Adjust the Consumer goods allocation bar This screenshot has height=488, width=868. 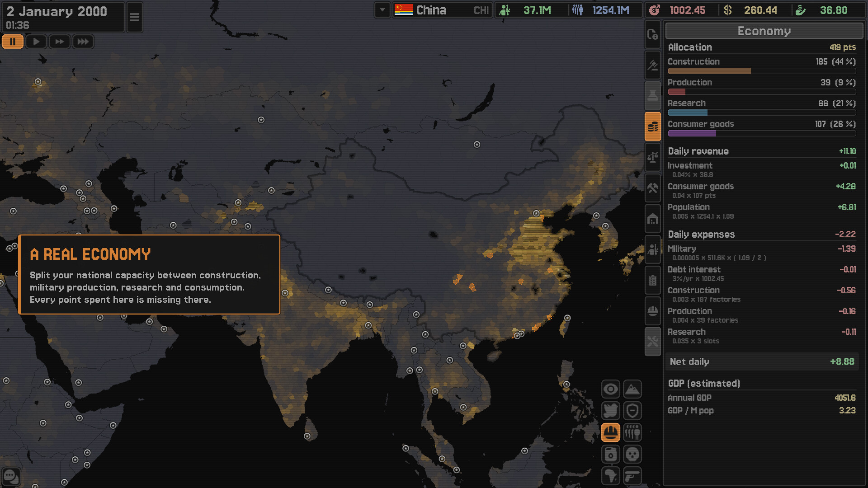[x=762, y=133]
